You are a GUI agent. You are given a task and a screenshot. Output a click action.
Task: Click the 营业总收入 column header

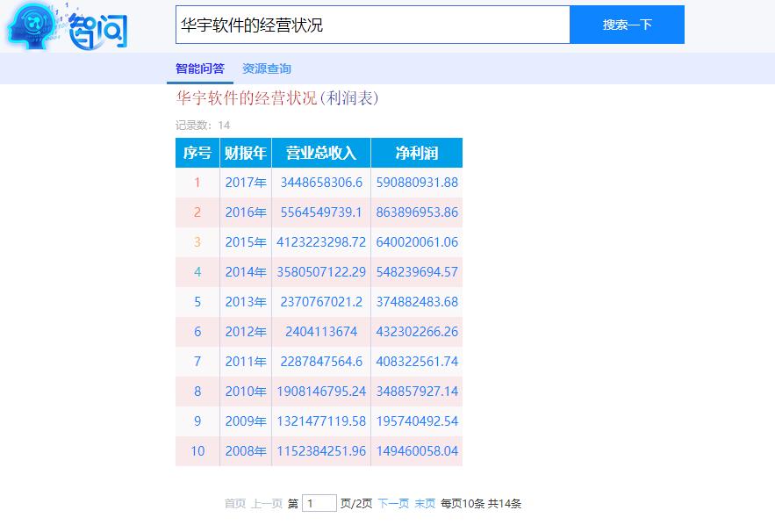tap(320, 152)
